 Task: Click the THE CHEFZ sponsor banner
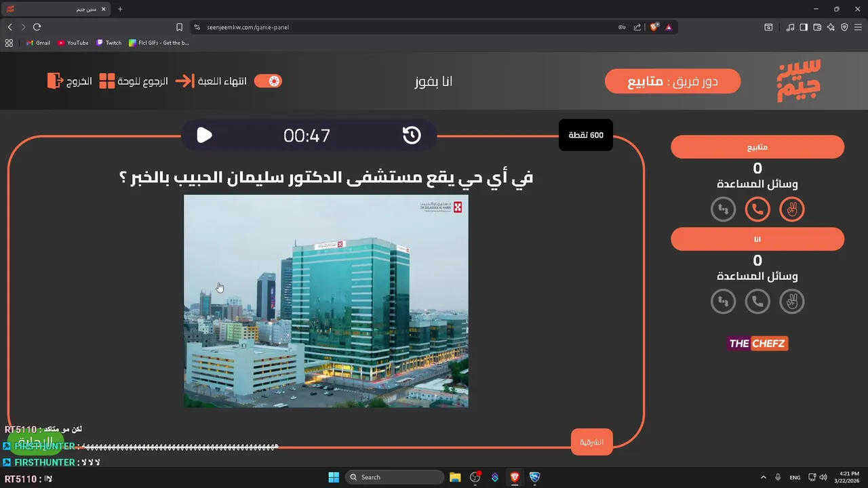tap(757, 344)
